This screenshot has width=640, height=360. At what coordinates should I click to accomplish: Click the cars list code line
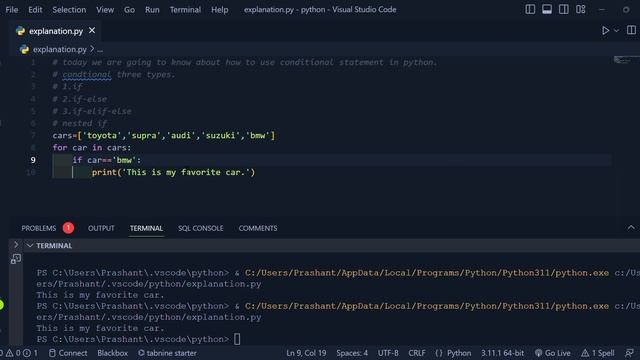coord(164,136)
